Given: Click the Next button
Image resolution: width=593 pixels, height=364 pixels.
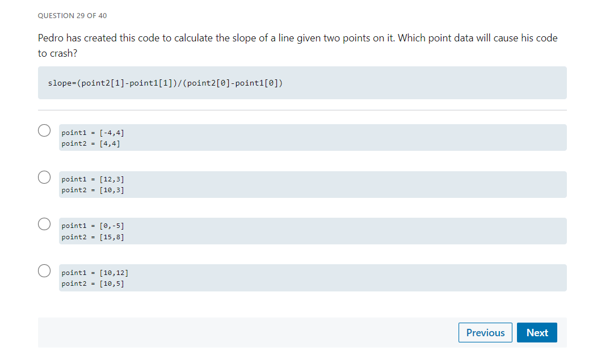Looking at the screenshot, I should (x=536, y=332).
